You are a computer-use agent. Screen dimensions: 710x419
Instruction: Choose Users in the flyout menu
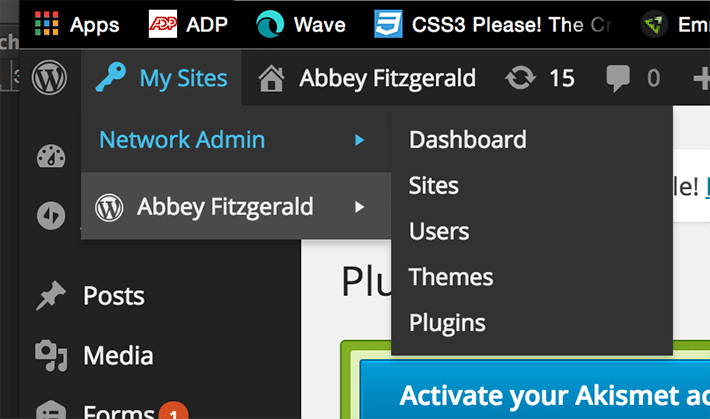point(439,232)
